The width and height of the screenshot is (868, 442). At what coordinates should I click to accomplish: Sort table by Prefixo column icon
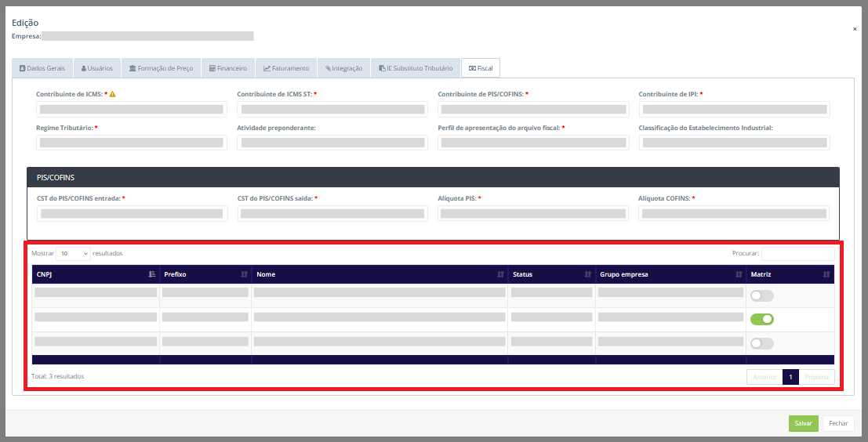(244, 275)
